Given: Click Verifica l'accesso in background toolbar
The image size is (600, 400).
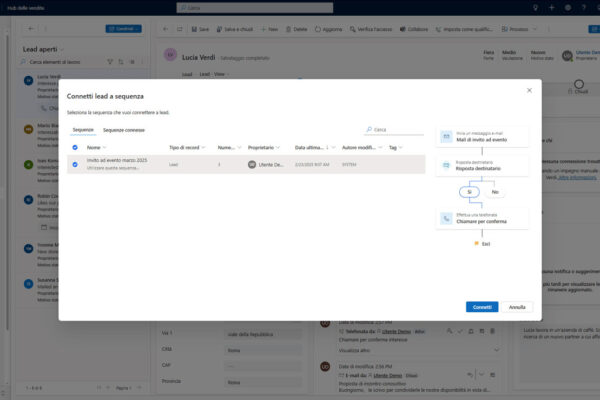Looking at the screenshot, I should [x=371, y=29].
